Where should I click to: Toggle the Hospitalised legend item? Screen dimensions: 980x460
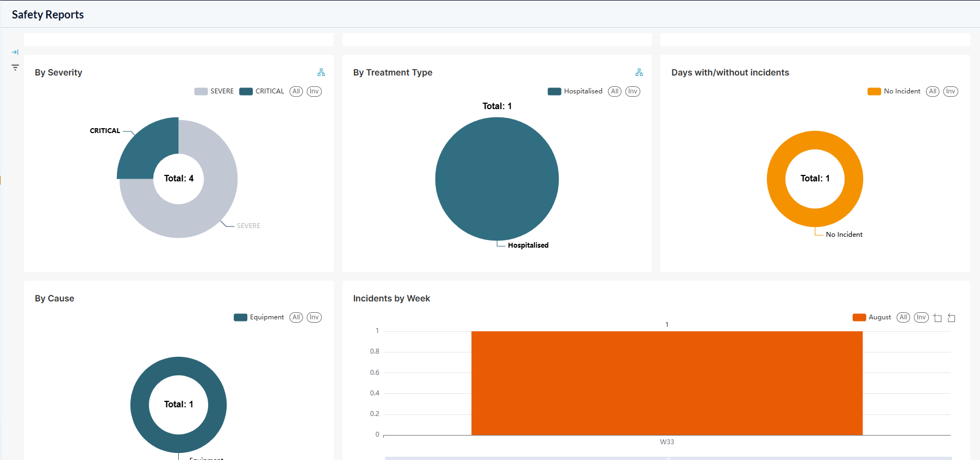[x=575, y=91]
